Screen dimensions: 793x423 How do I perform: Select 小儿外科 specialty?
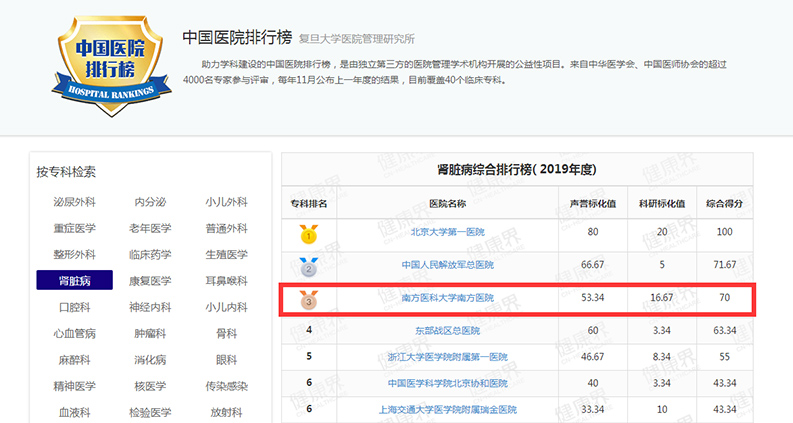227,202
